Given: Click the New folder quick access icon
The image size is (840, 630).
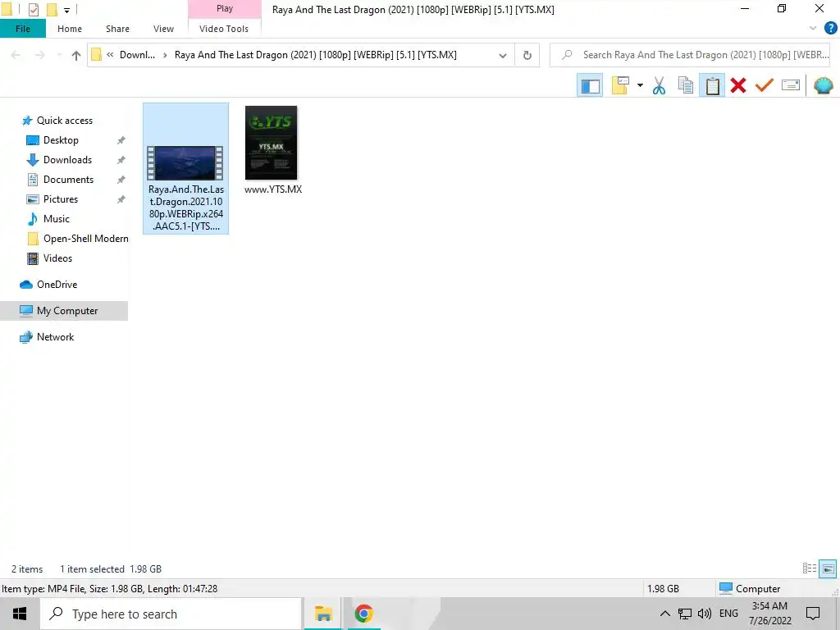Looking at the screenshot, I should pyautogui.click(x=52, y=10).
